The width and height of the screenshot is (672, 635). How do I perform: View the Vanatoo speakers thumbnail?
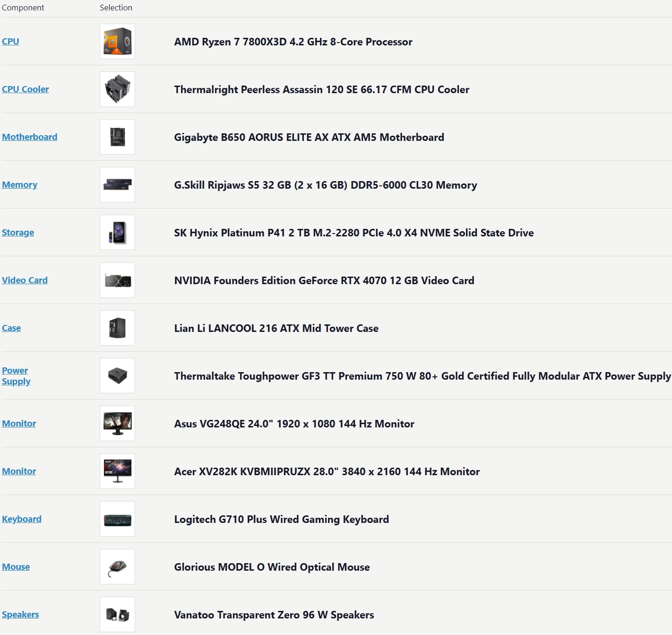(117, 614)
